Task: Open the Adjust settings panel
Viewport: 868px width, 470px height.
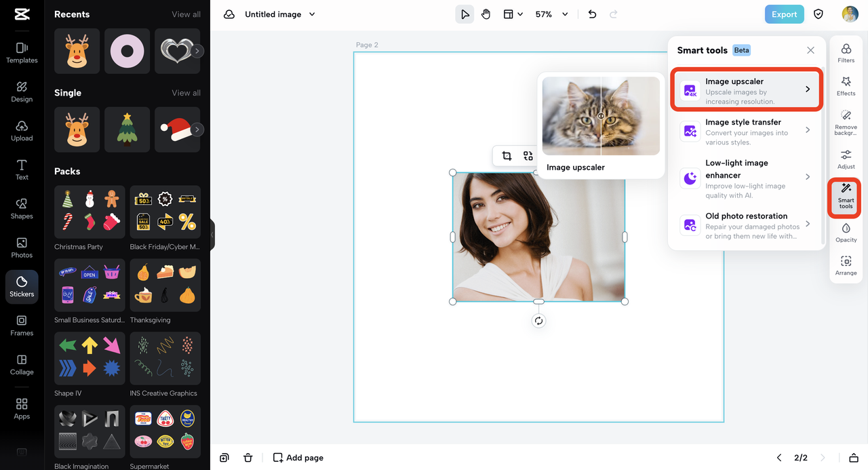Action: [x=846, y=159]
